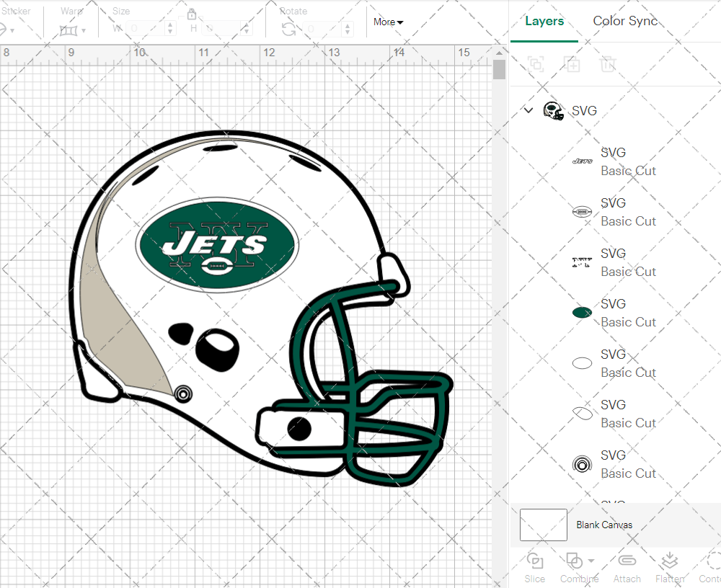
Task: Click the Duplicate layer icon
Action: (x=572, y=64)
